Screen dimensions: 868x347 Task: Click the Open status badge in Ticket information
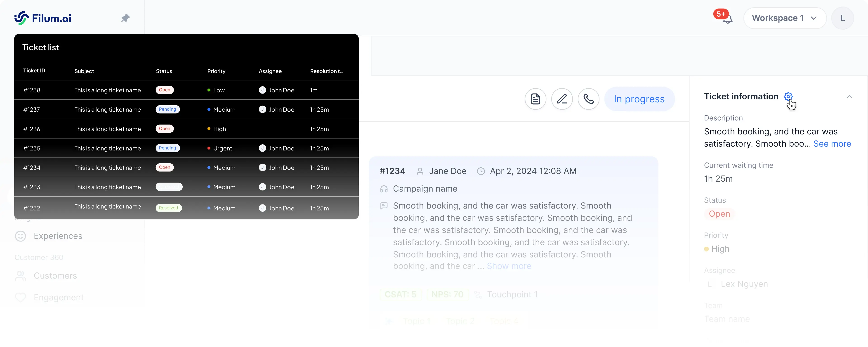tap(719, 213)
